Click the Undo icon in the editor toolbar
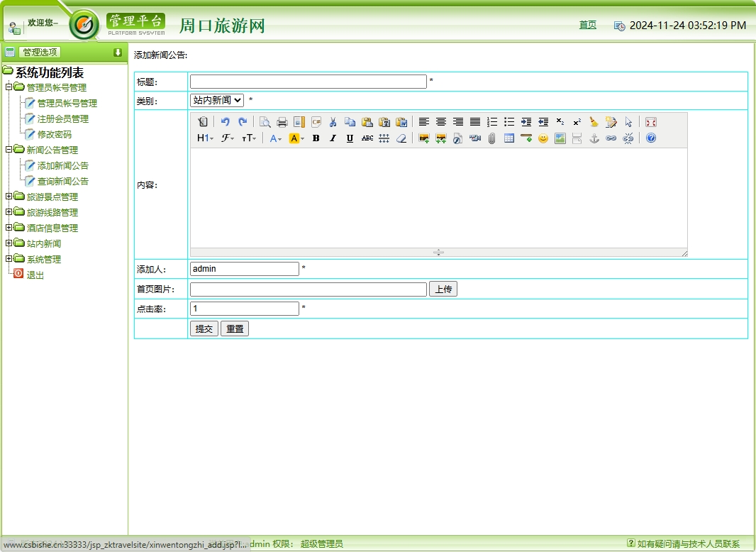The width and height of the screenshot is (756, 552). [226, 121]
